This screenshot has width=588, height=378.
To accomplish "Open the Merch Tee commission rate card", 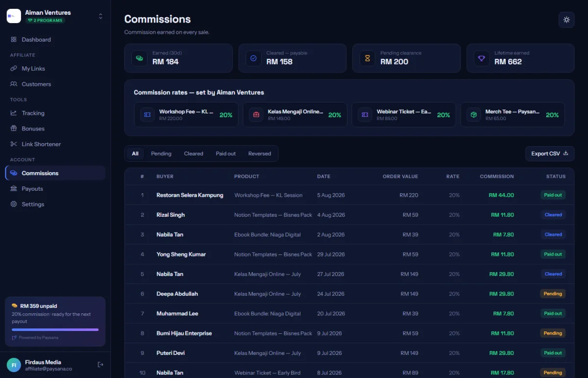I will [x=513, y=115].
